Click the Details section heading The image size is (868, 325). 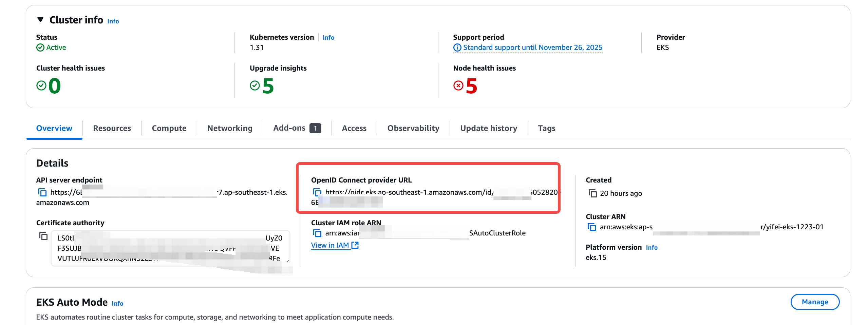[x=52, y=163]
